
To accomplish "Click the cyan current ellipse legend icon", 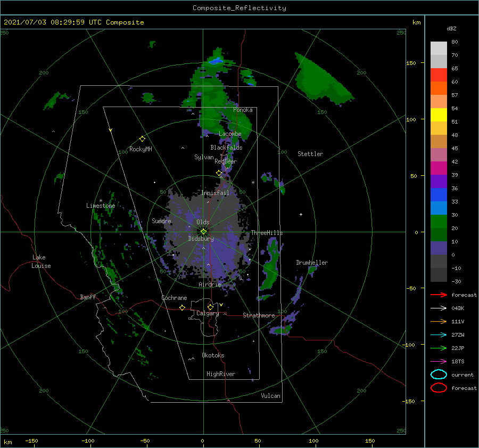I will [x=439, y=374].
